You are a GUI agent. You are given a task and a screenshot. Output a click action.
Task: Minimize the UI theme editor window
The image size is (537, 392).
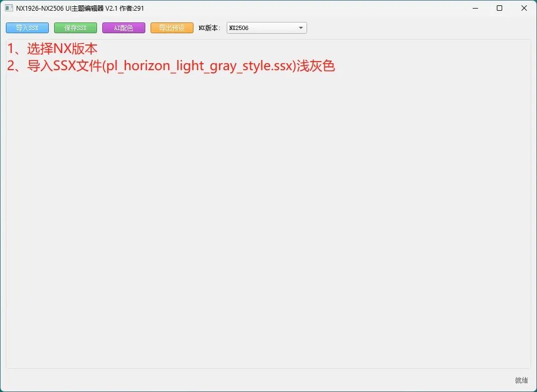tap(475, 8)
